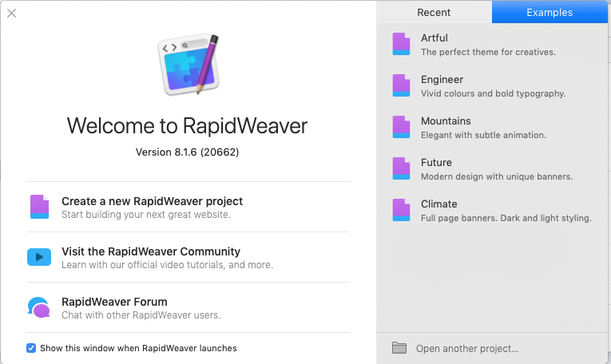Image resolution: width=611 pixels, height=364 pixels.
Task: Uncheck Show this window when RapidWeaver launches
Action: (31, 348)
